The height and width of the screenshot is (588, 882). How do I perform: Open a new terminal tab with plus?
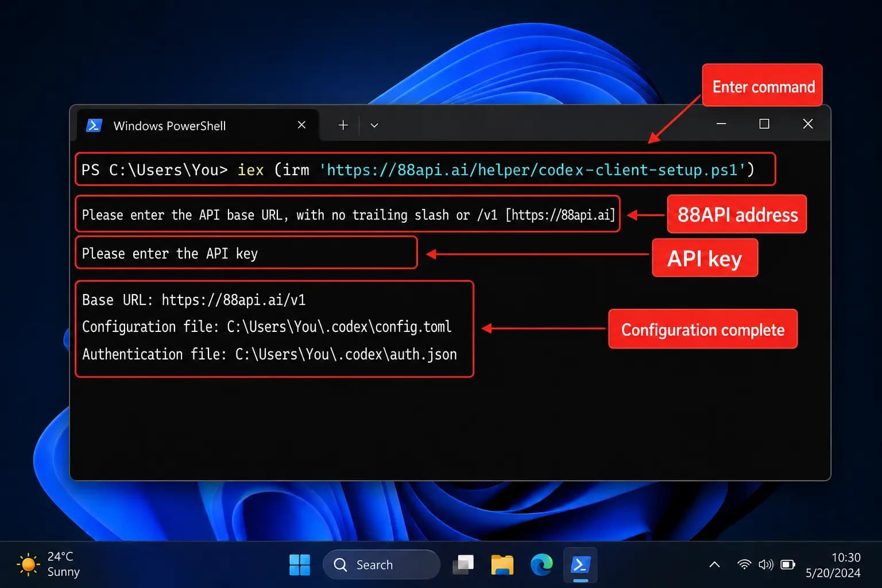(x=343, y=125)
